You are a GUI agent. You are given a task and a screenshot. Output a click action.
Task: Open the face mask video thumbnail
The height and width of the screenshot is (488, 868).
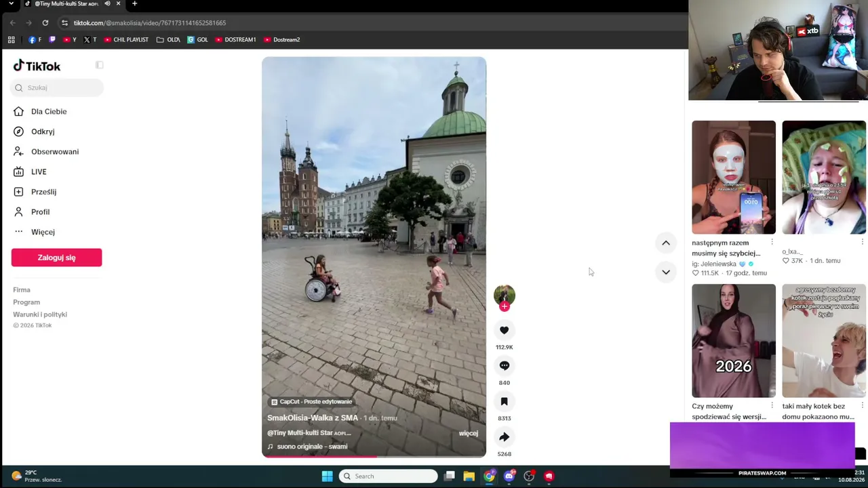[x=734, y=178]
